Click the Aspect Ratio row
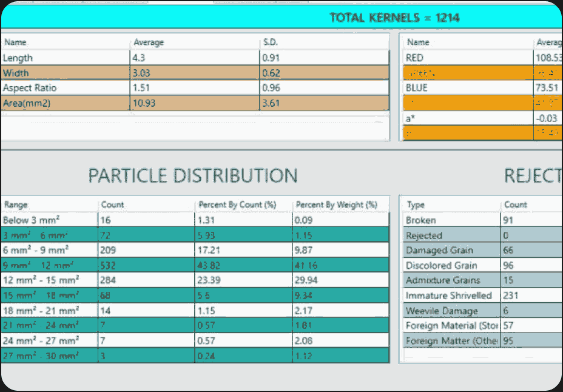This screenshot has height=392, width=563. pyautogui.click(x=195, y=88)
